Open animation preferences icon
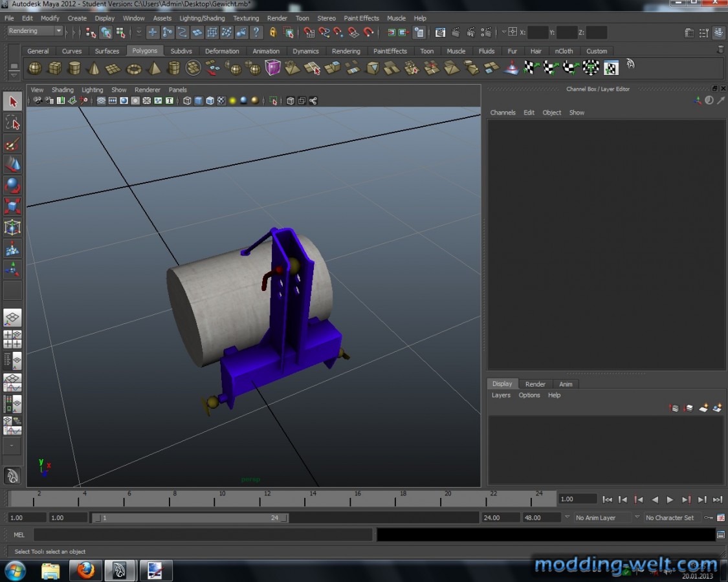Screen dimensions: 728x582 tap(721, 517)
